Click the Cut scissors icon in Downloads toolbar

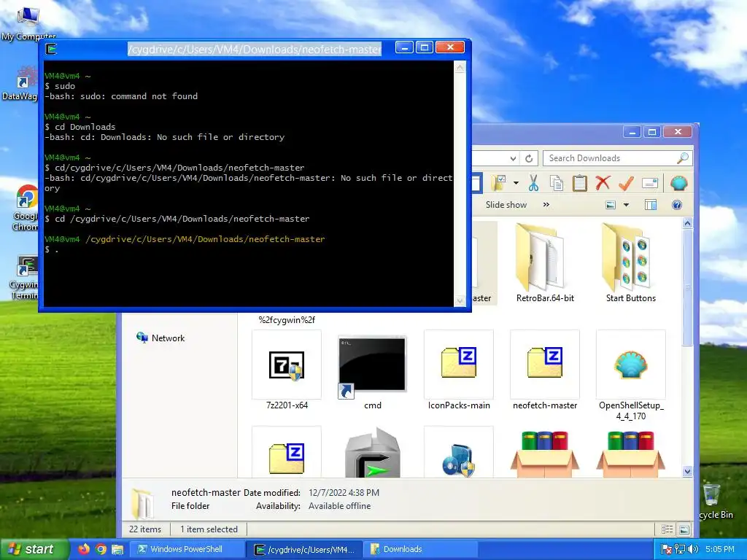[x=533, y=183]
